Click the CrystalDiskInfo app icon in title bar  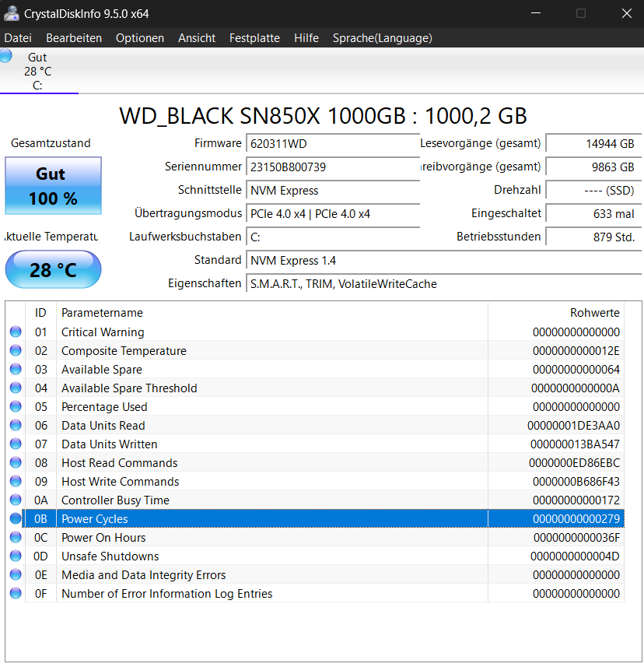click(12, 13)
